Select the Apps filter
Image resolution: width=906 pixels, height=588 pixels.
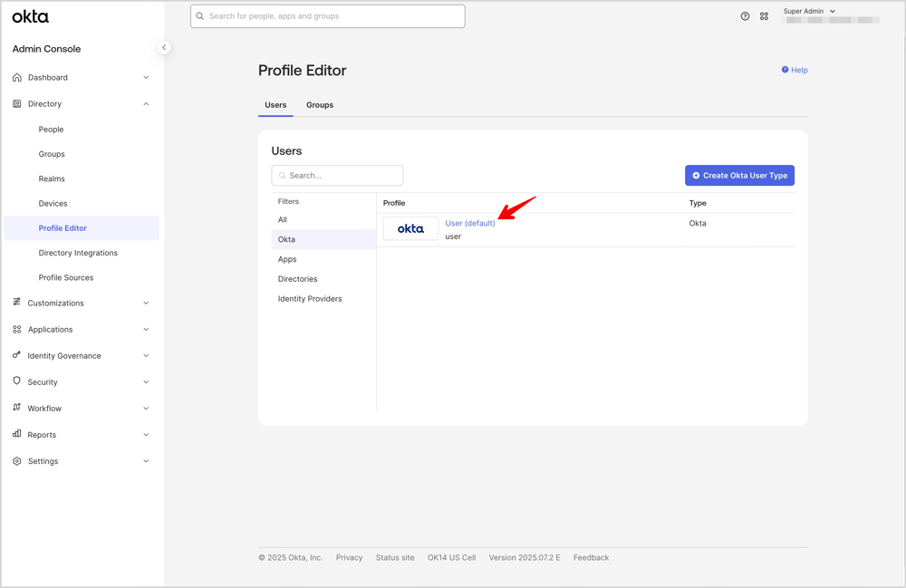click(x=323, y=259)
